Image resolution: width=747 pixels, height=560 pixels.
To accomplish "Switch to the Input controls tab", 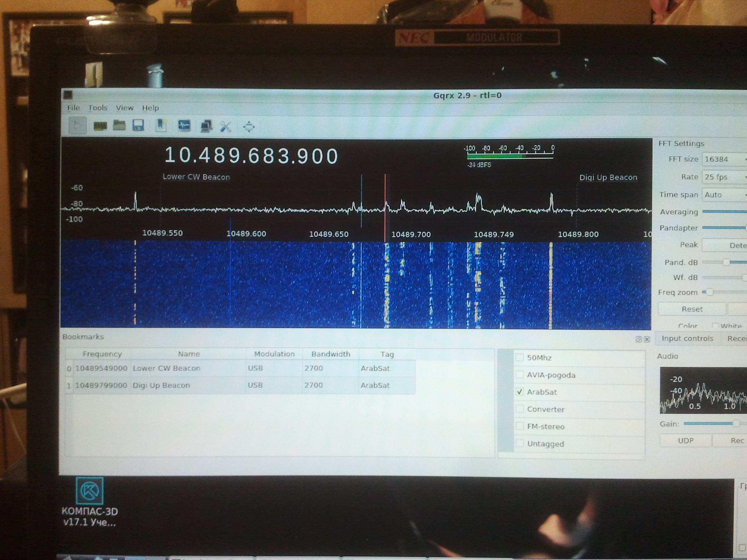I will [x=687, y=339].
